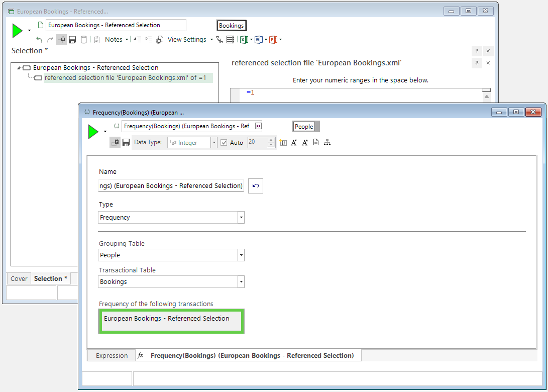Open the View Settings dropdown
Image resolution: width=548 pixels, height=392 pixels.
[x=211, y=40]
